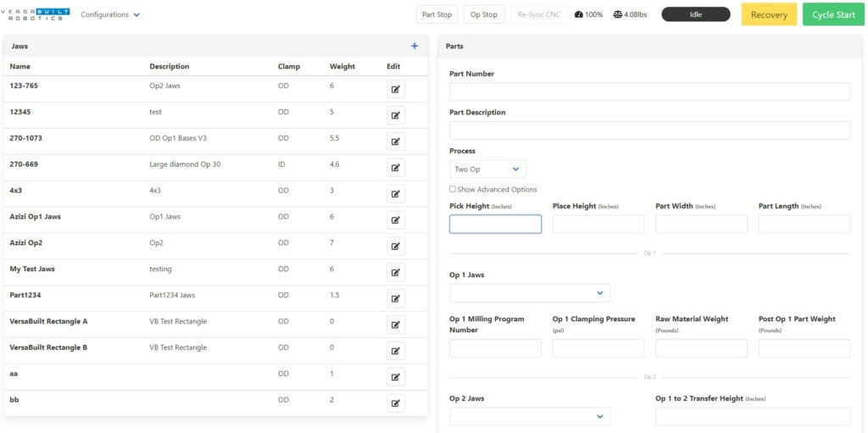Image resolution: width=868 pixels, height=433 pixels.
Task: Edit the VersaBuilt Rectangle B row
Action: pos(396,351)
